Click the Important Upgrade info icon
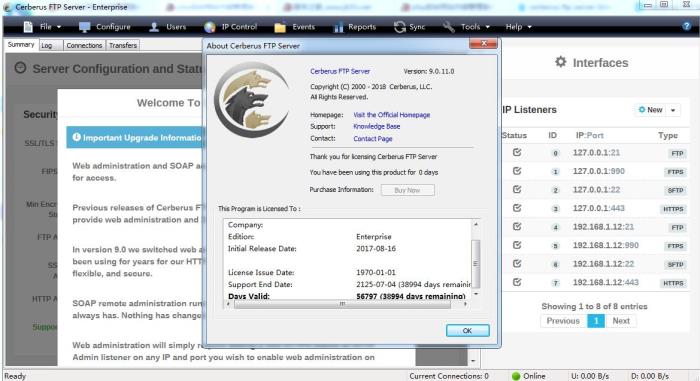700x381 pixels. coord(76,137)
